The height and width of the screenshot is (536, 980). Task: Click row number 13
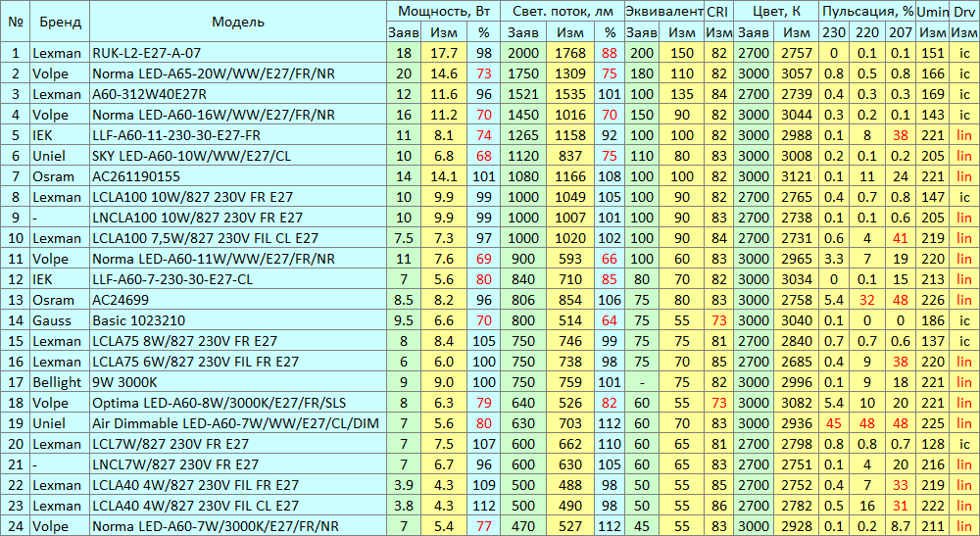16,301
